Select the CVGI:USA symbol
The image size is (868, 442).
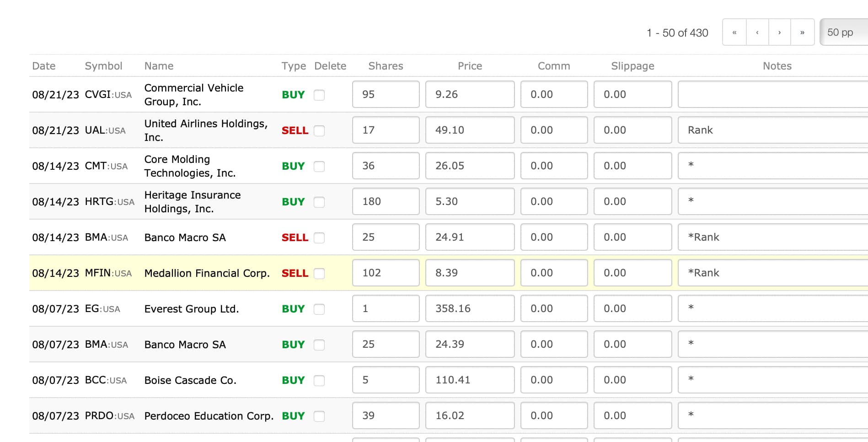point(108,95)
